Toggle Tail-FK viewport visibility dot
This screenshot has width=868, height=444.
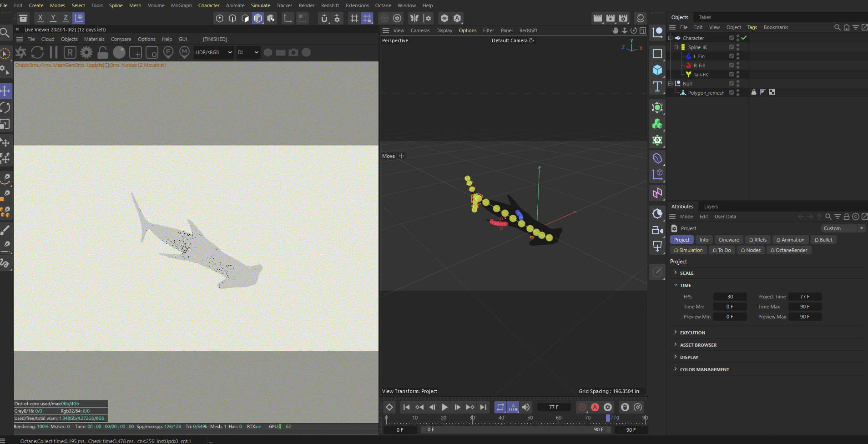click(738, 73)
